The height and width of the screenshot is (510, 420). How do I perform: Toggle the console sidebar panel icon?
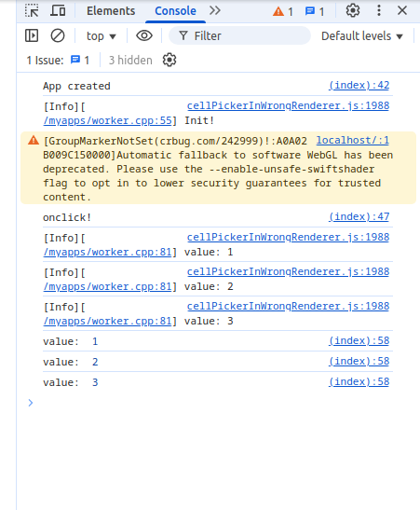[x=32, y=35]
